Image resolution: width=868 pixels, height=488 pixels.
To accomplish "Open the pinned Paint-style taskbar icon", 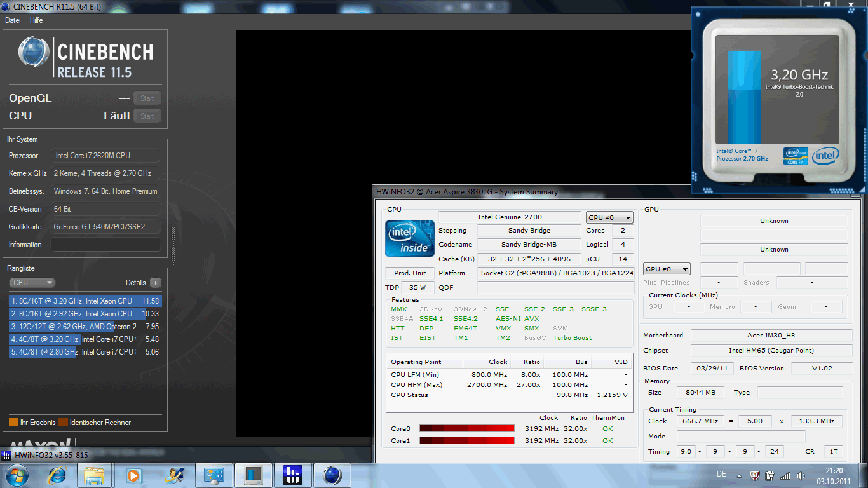I will pos(173,475).
